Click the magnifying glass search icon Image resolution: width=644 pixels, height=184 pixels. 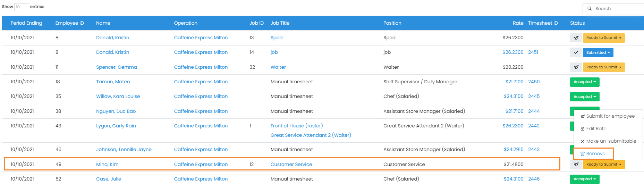coord(589,9)
